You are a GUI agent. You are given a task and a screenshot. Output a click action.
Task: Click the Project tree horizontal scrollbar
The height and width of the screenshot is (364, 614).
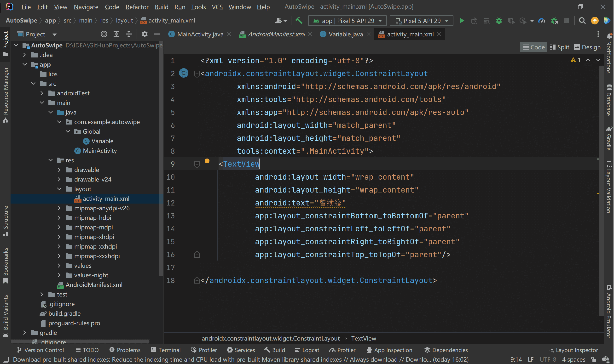coord(80,341)
